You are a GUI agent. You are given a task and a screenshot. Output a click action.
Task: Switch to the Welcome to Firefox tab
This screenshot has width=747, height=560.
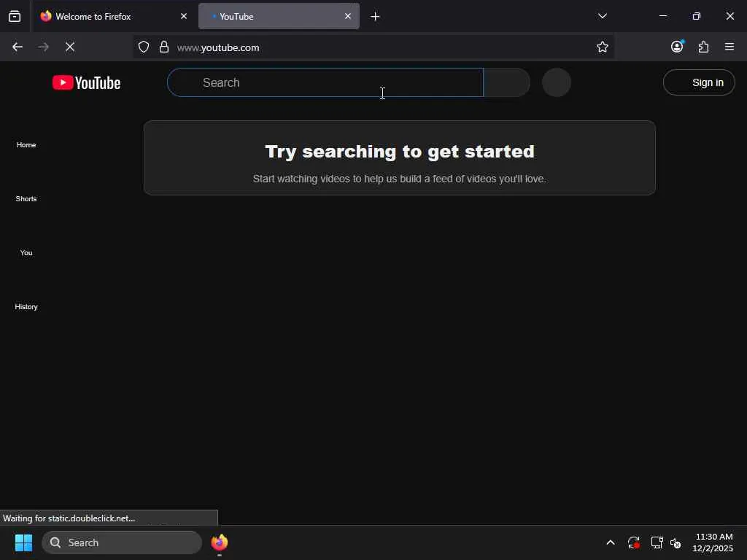pyautogui.click(x=113, y=16)
